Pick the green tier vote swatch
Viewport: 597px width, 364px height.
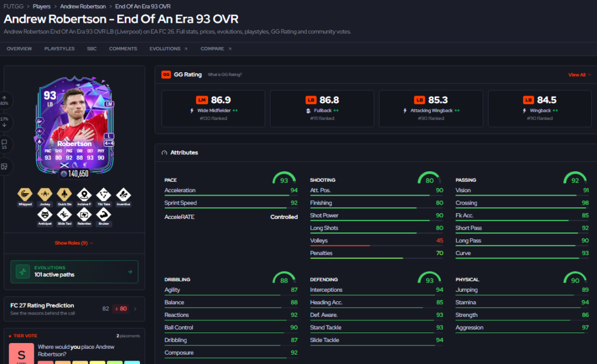point(115,362)
